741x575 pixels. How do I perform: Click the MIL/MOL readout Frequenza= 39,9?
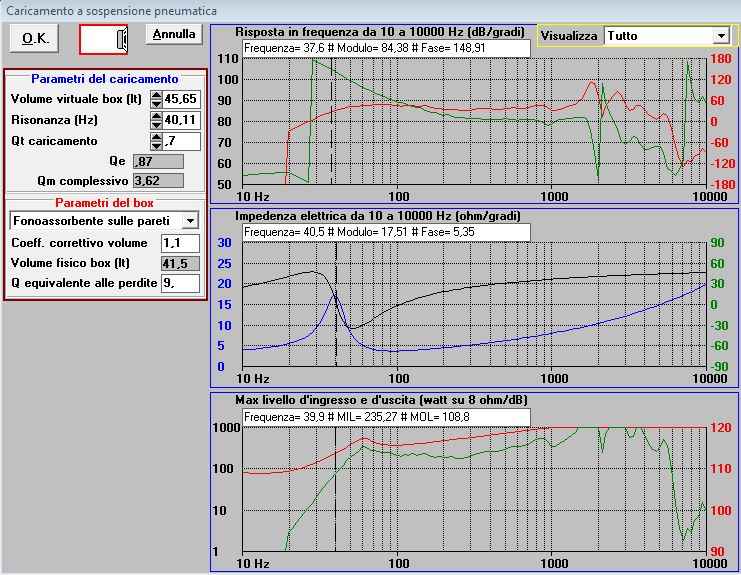(x=387, y=417)
